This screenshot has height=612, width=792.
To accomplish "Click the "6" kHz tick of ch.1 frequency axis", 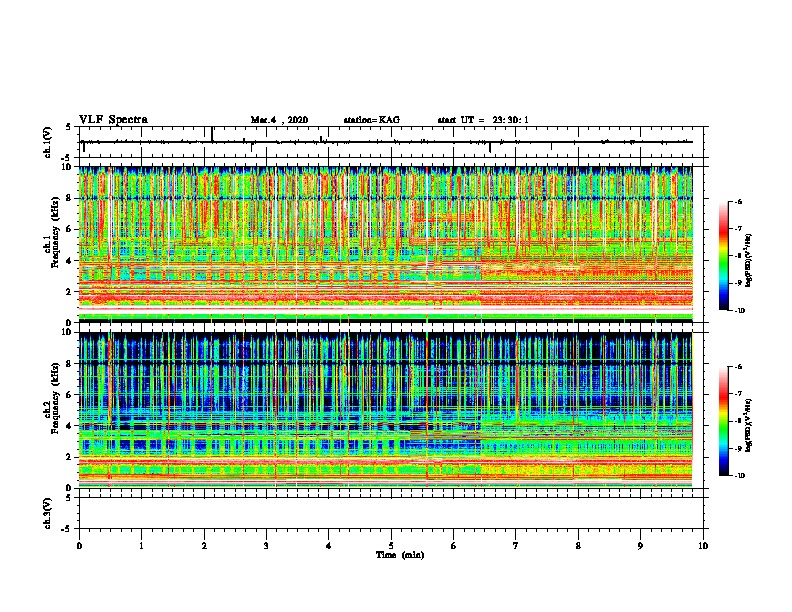I will click(x=70, y=229).
